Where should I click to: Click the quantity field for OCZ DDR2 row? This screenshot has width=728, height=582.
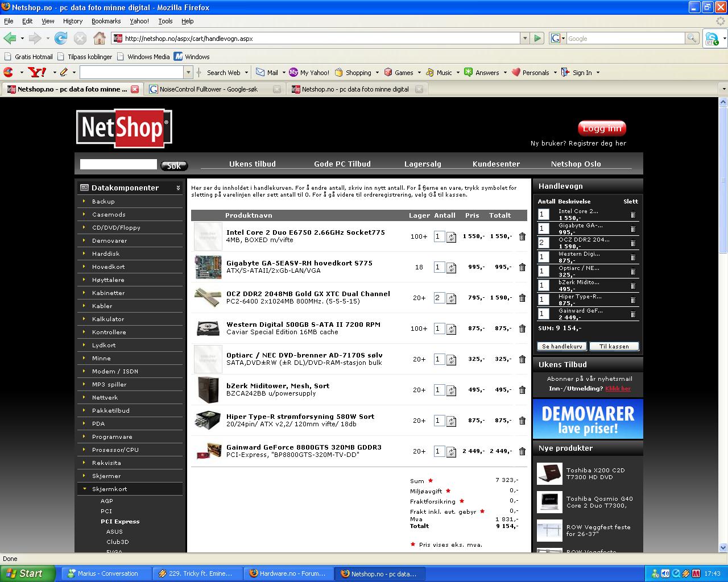pyautogui.click(x=439, y=298)
